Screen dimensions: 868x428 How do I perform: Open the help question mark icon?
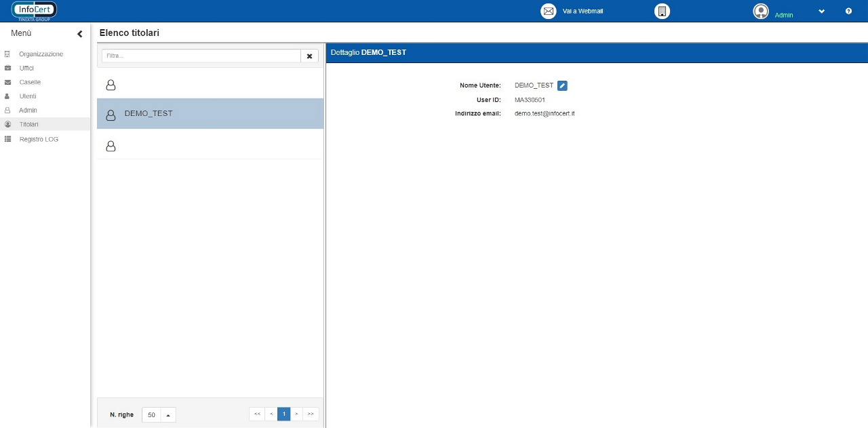pos(848,12)
